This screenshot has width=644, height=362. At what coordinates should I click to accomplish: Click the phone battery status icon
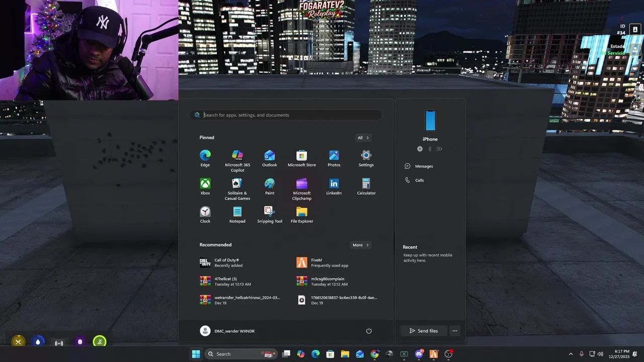[x=439, y=149]
